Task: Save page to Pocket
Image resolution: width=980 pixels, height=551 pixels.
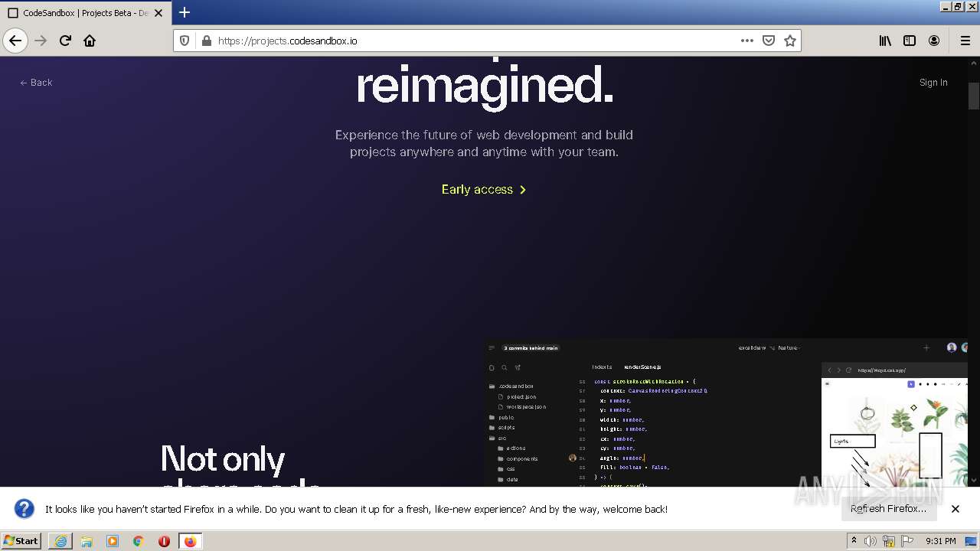Action: pyautogui.click(x=769, y=41)
